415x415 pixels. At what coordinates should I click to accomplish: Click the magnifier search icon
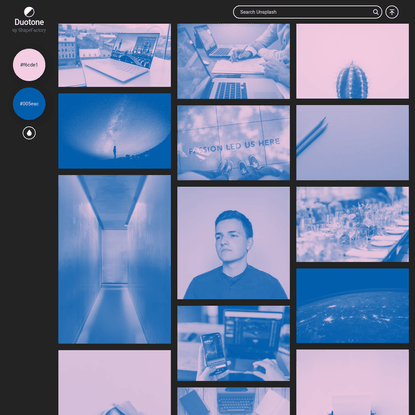coord(376,12)
